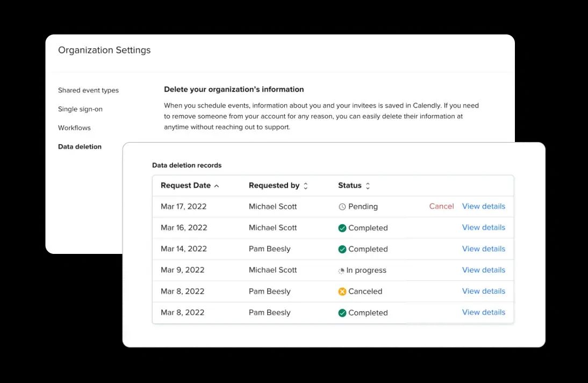
Task: Sort by Request Date column arrow
Action: [217, 186]
